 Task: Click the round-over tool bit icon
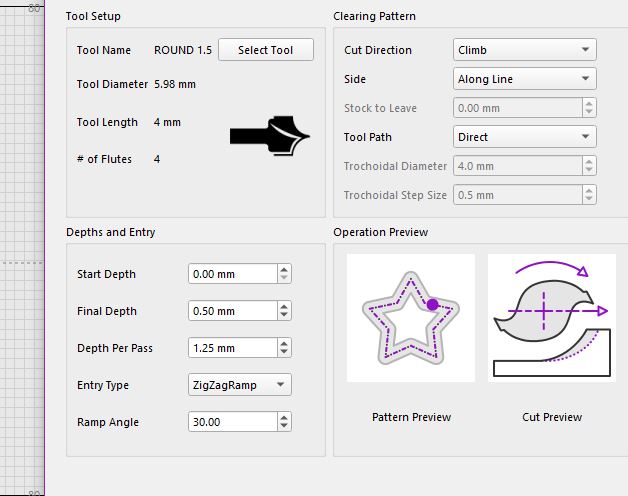point(263,135)
